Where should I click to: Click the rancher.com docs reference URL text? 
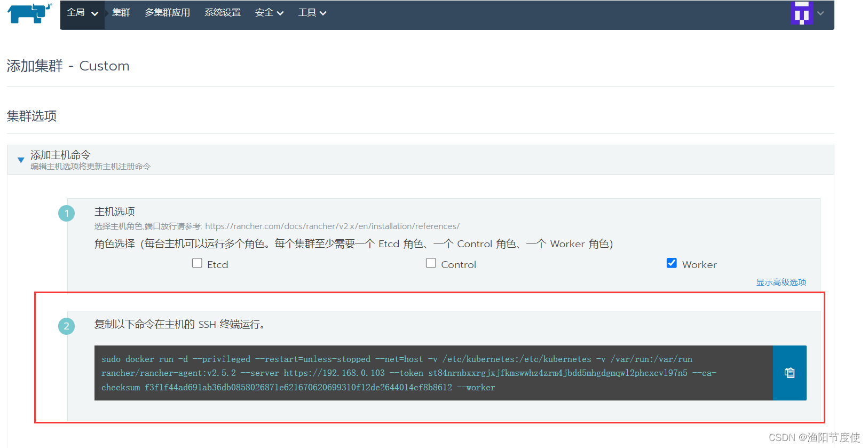pos(332,226)
